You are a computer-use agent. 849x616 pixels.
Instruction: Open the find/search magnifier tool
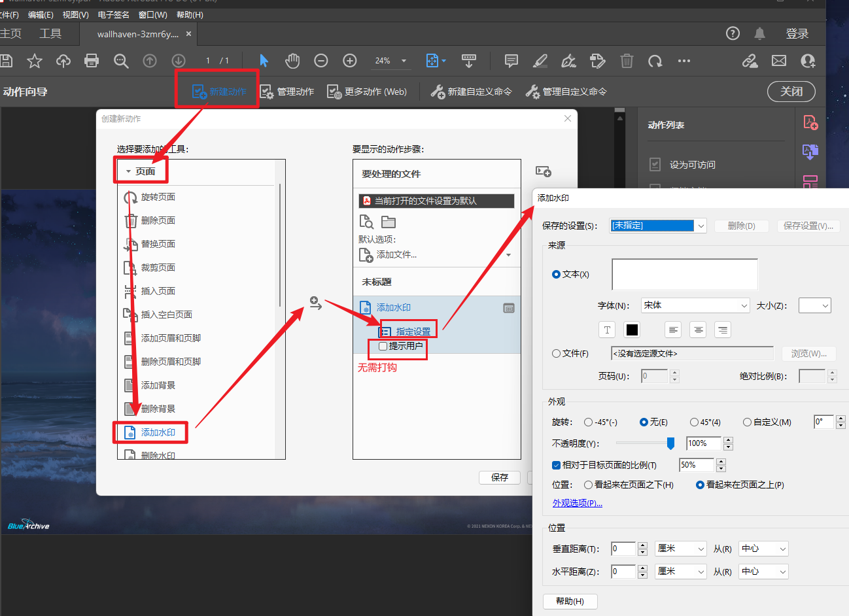121,61
